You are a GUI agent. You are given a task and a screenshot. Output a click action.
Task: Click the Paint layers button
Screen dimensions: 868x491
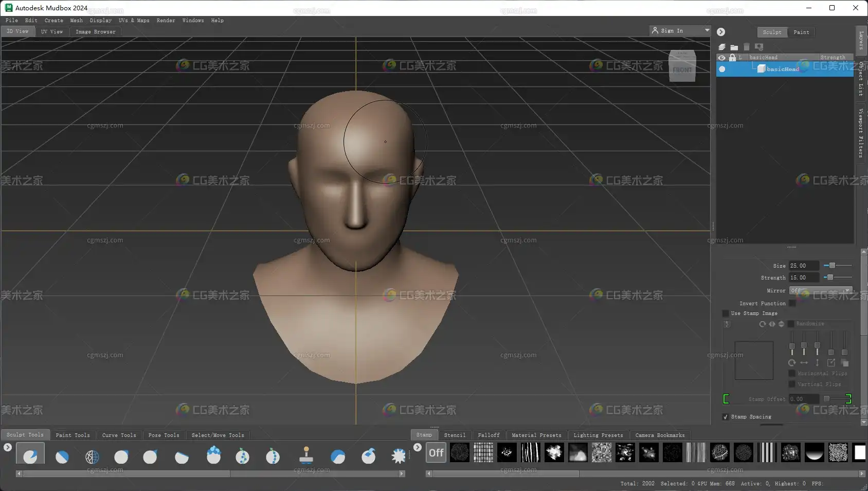click(801, 32)
